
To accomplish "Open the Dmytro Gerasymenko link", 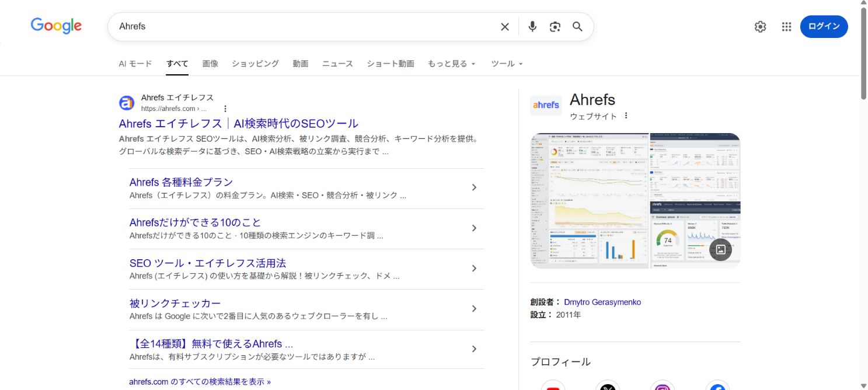I will (x=602, y=302).
